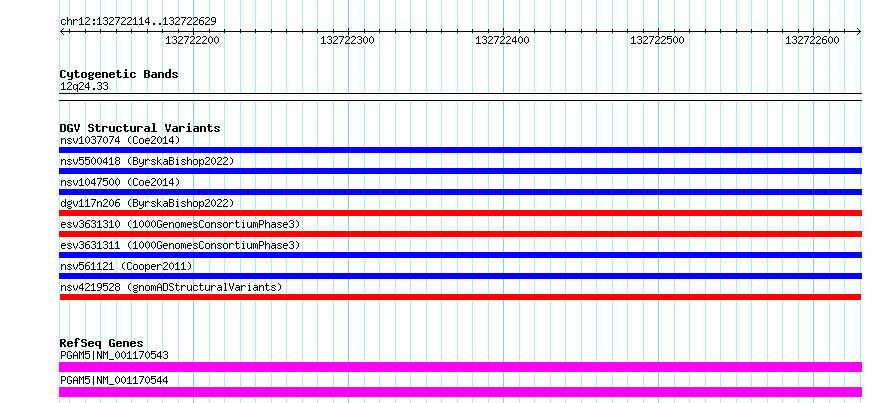Click ruler position 132722300
Viewport: 890px width, 403px height.
[x=347, y=40]
